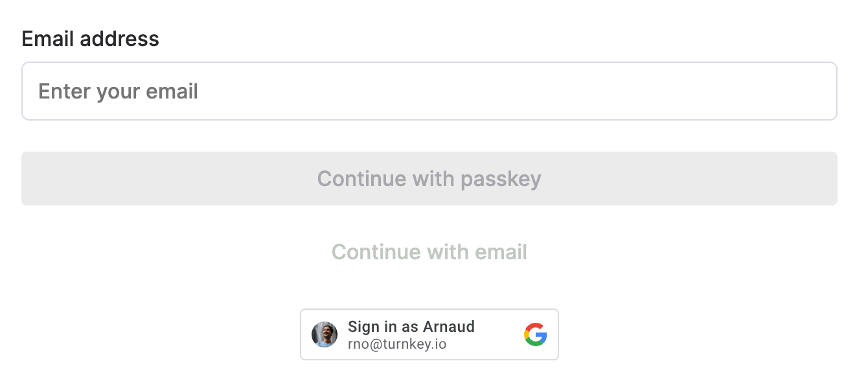Sign in as Arnaud with Google
Image resolution: width=868 pixels, height=385 pixels.
[429, 334]
